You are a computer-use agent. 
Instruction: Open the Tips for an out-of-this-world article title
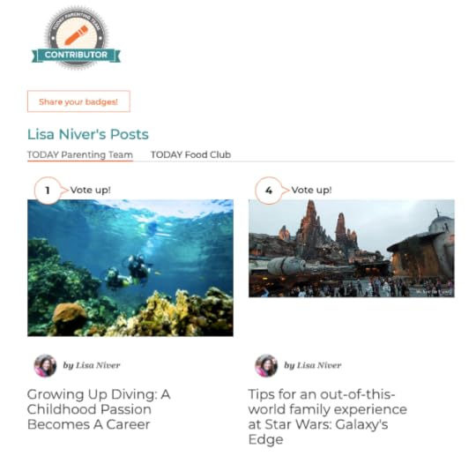pos(328,417)
